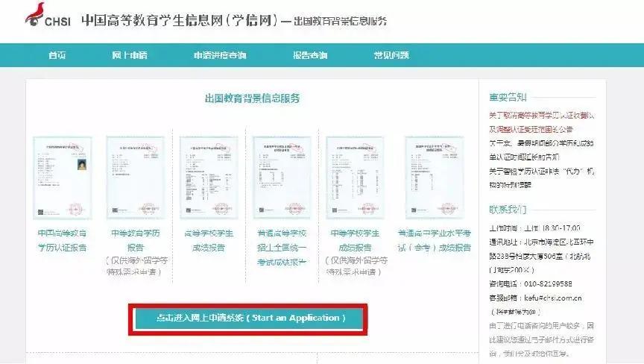The image size is (644, 364).
Task: Click 普通高等学校招生全国统一考试成绩报告 text link
Action: pos(282,248)
